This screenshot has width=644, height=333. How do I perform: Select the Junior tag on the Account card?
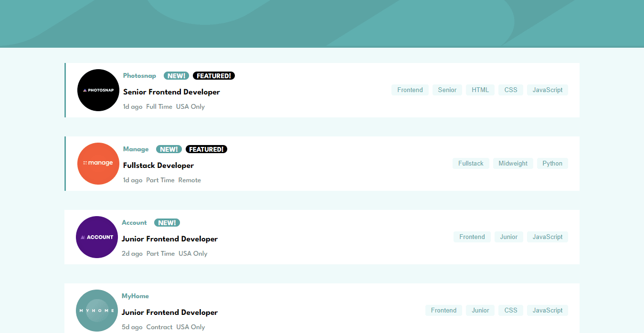click(508, 237)
